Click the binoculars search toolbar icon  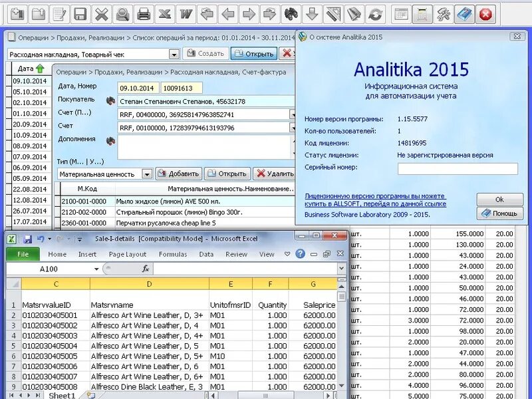click(x=291, y=14)
